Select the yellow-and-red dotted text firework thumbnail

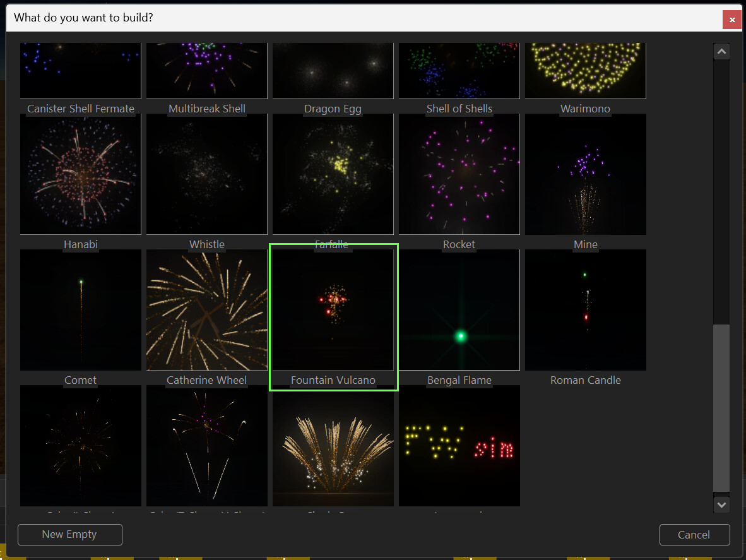(459, 445)
